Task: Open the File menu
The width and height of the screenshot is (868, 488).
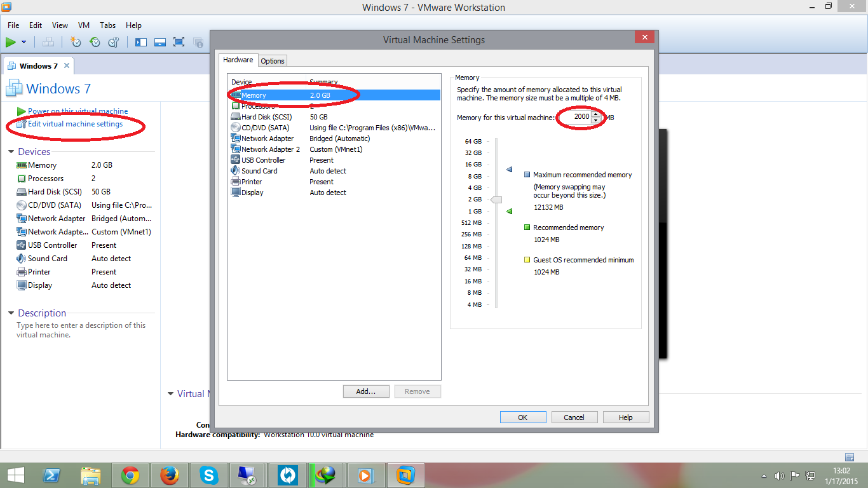Action: click(13, 25)
